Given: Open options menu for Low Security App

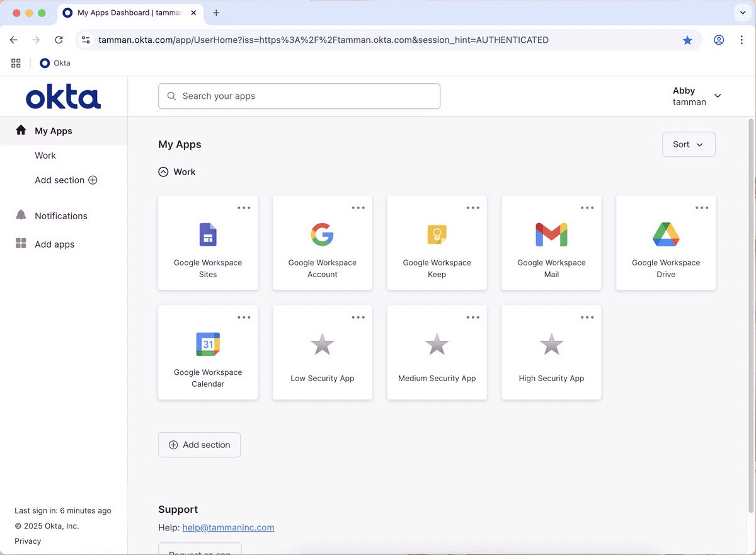Looking at the screenshot, I should (358, 318).
